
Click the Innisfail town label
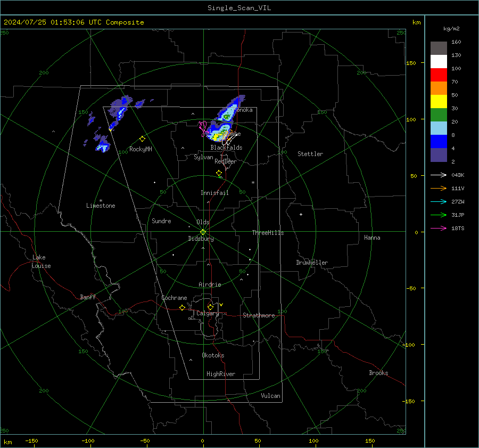[214, 193]
